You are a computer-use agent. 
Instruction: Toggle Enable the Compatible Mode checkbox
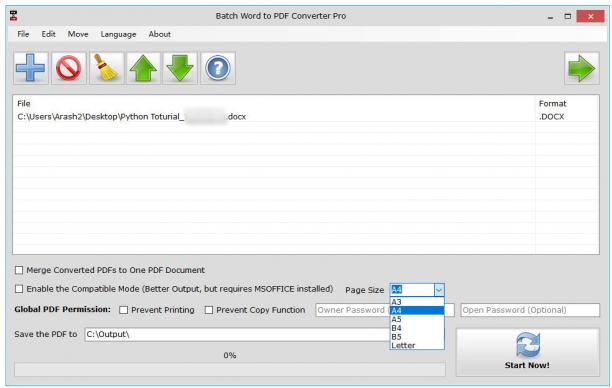19,289
